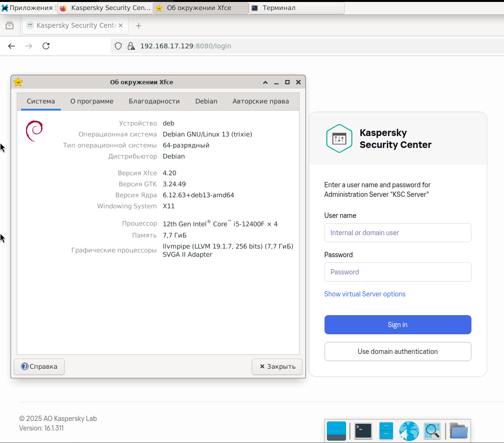Open the Благодарности tab
The height and width of the screenshot is (443, 504).
[154, 102]
